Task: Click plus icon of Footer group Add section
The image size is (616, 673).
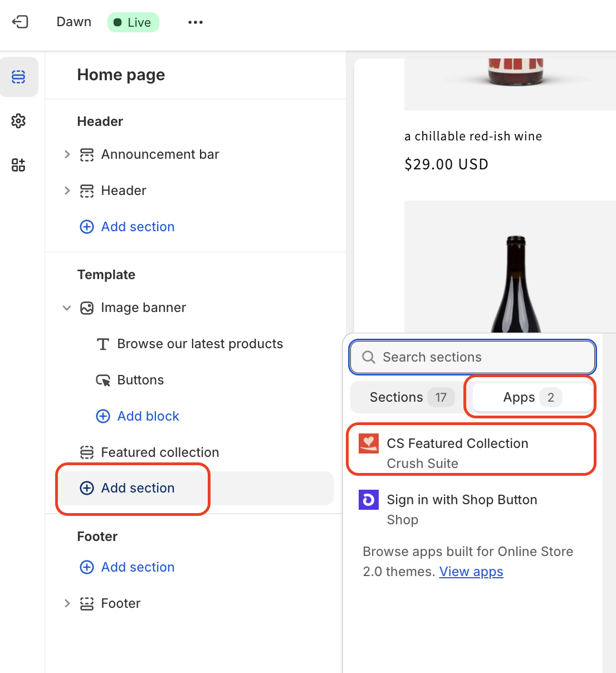Action: [x=87, y=567]
